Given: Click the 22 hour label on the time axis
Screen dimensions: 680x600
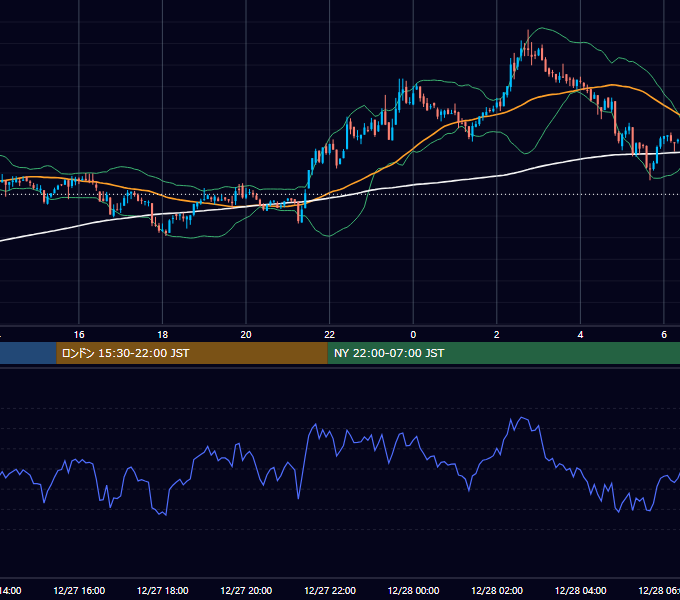Looking at the screenshot, I should point(330,335).
